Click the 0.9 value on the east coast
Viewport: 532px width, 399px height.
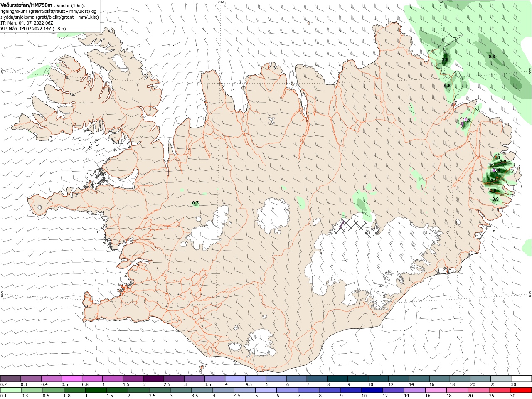point(495,199)
